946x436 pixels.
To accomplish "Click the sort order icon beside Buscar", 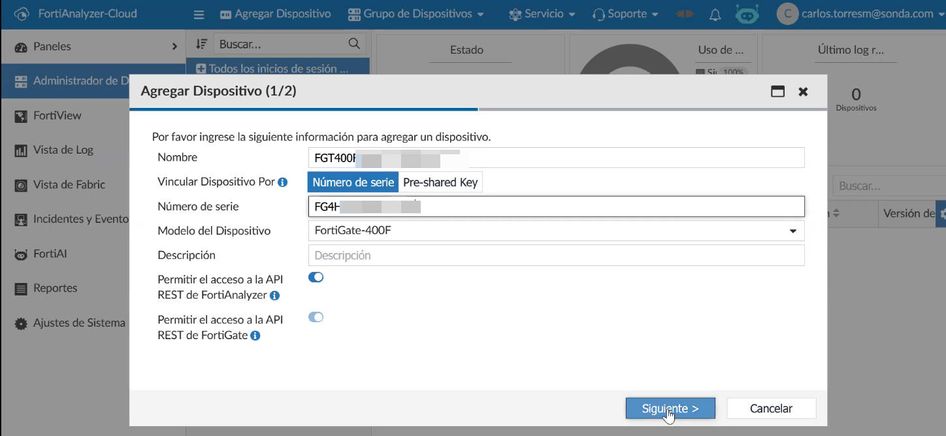I will (x=202, y=44).
